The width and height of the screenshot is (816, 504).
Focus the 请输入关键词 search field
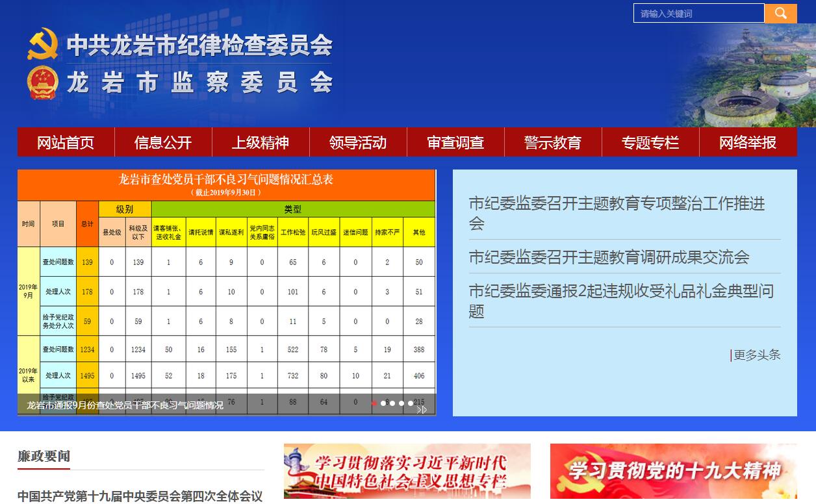[x=699, y=13]
